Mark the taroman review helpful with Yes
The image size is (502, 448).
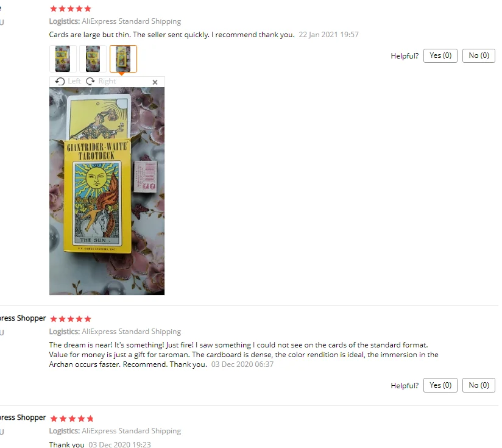(x=440, y=385)
